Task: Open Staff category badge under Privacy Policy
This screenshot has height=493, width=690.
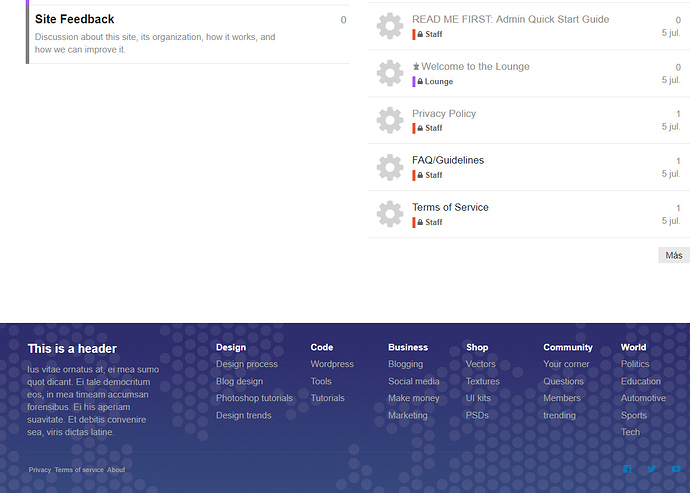Action: [x=427, y=128]
